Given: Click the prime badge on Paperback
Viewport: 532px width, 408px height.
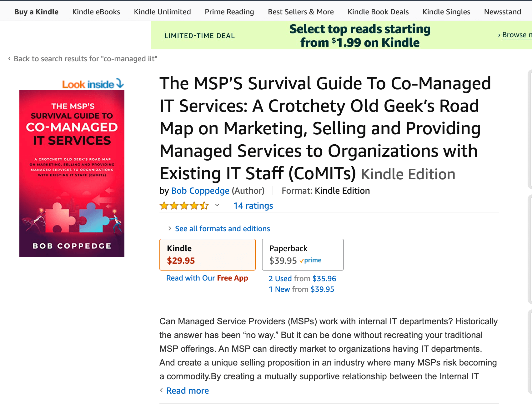Looking at the screenshot, I should (310, 260).
